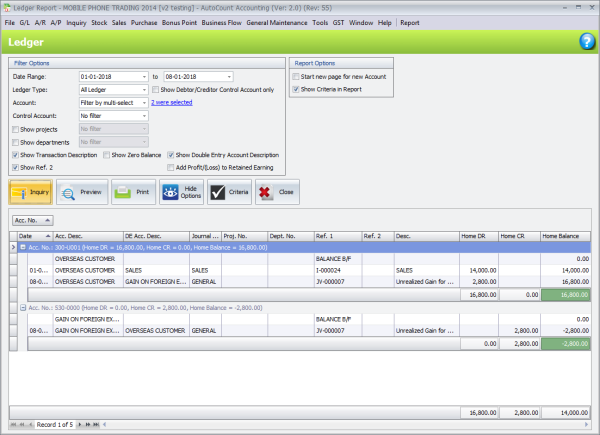Image resolution: width=600 pixels, height=435 pixels.
Task: Open the Report menu
Action: (410, 23)
